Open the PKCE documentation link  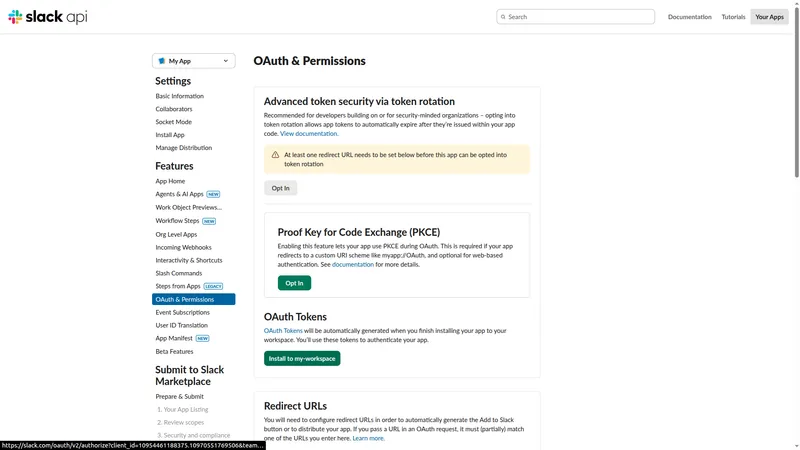point(353,264)
